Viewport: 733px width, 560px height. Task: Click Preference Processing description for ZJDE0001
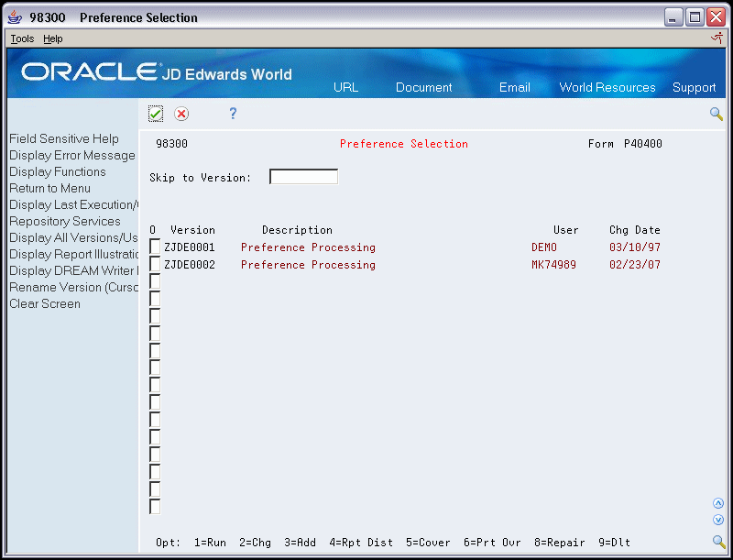tap(308, 247)
